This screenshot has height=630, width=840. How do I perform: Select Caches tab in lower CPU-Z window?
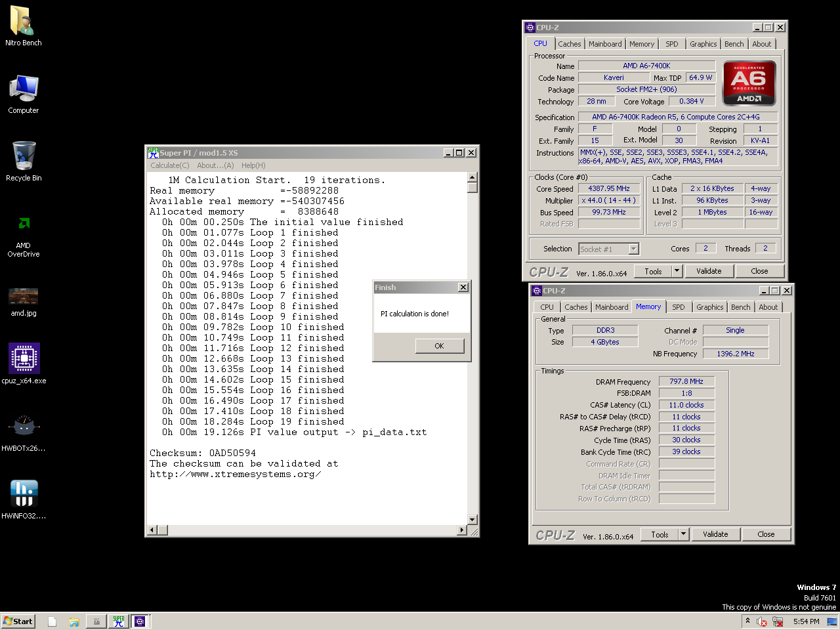point(576,307)
